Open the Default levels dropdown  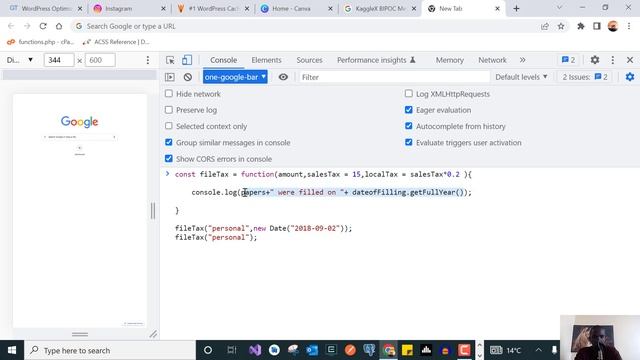click(x=521, y=77)
